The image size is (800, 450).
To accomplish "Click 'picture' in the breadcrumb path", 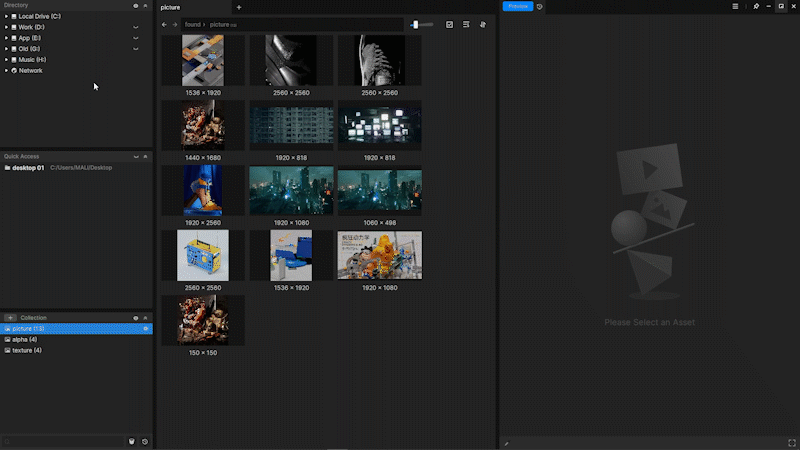I will [219, 24].
